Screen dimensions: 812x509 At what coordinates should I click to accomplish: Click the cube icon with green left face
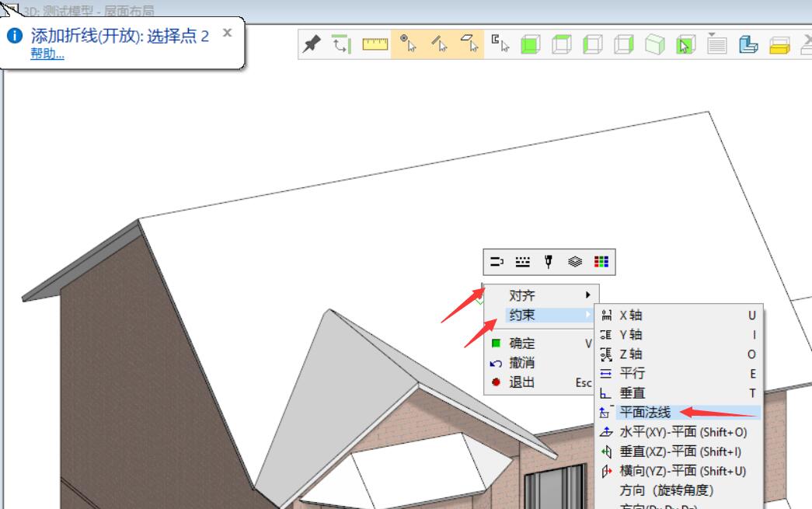pyautogui.click(x=592, y=44)
